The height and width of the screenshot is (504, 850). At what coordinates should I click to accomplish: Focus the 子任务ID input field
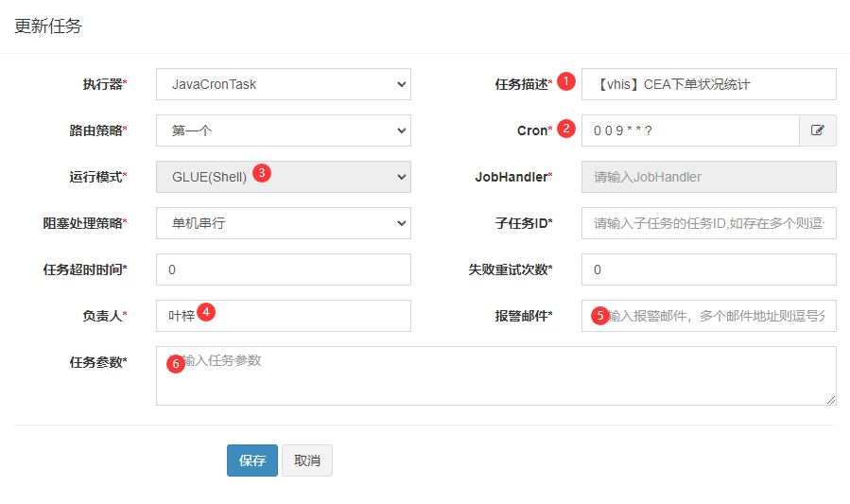point(708,223)
